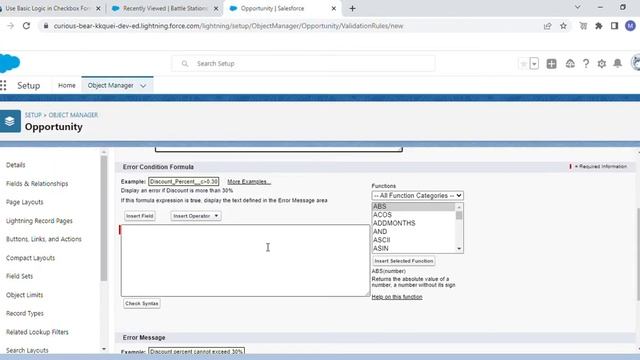Open the Salesforce Help question mark
Viewport: 640px width, 360px height.
coord(586,64)
